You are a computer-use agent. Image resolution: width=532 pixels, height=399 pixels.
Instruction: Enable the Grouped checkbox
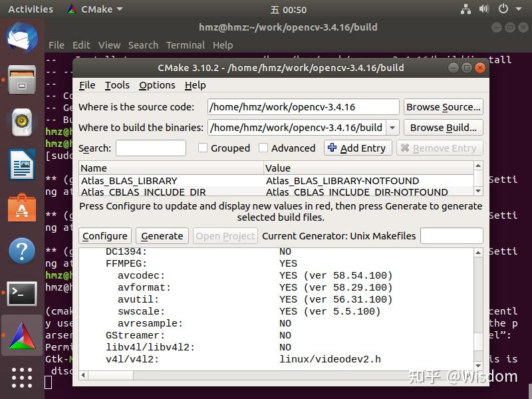(203, 148)
